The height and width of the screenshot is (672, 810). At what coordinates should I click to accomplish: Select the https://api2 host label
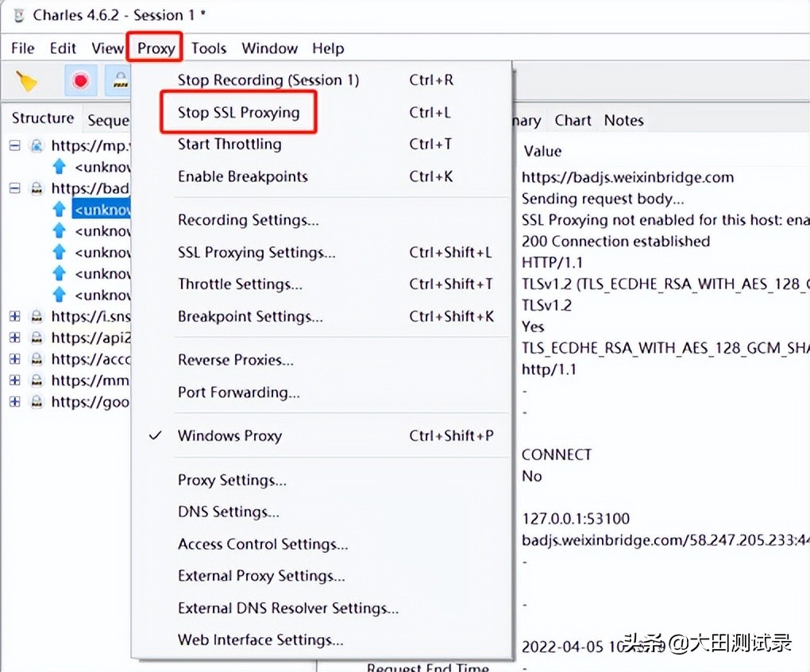tap(91, 338)
